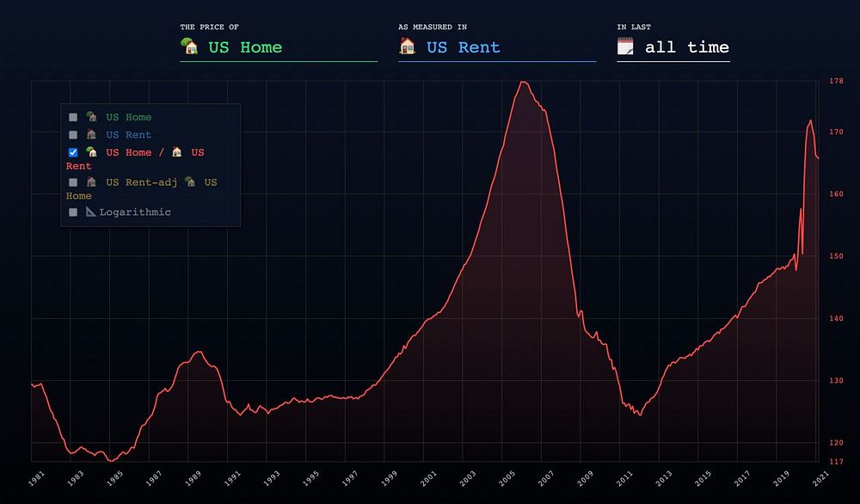Click the house-with-tree icon beside US Home heading

pyautogui.click(x=189, y=46)
